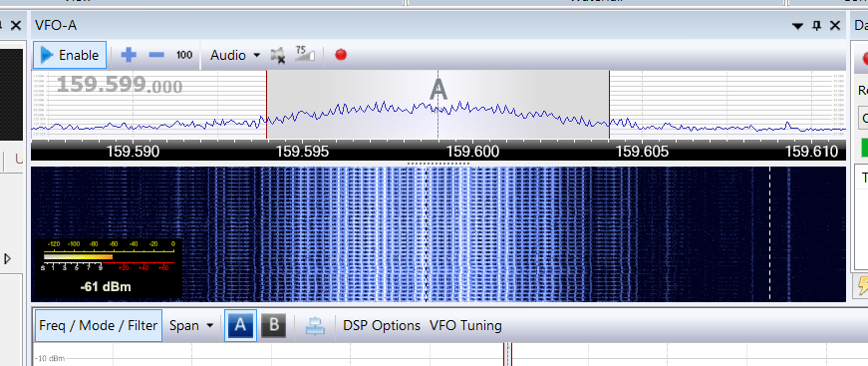
Task: Click the volume level 75 icon
Action: click(x=305, y=53)
